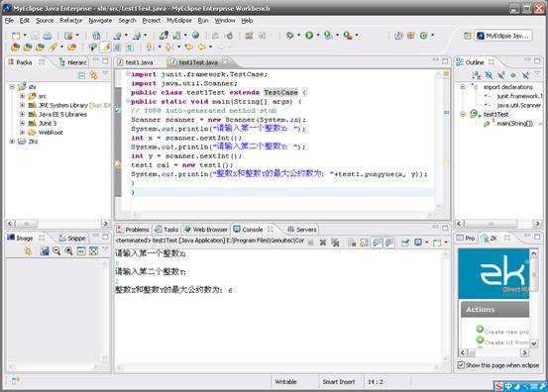The image size is (548, 392).
Task: Expand JRE System Library node
Action: point(22,105)
